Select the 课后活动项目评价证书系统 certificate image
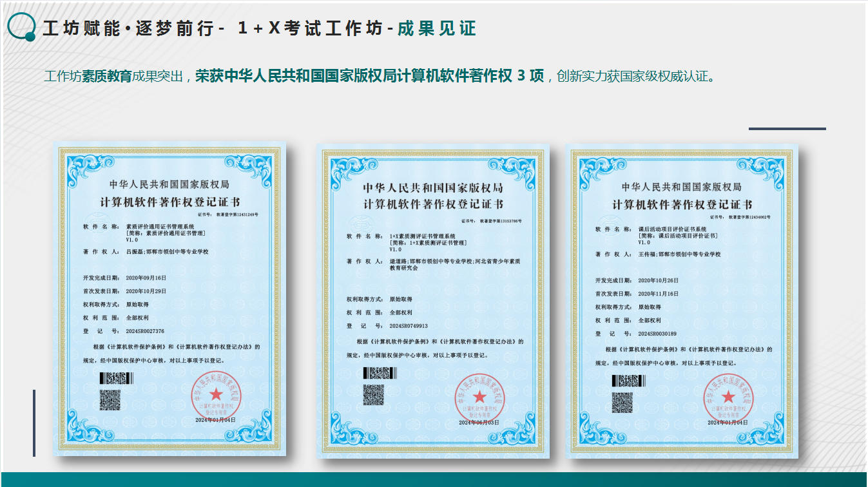The width and height of the screenshot is (868, 487). (682, 301)
